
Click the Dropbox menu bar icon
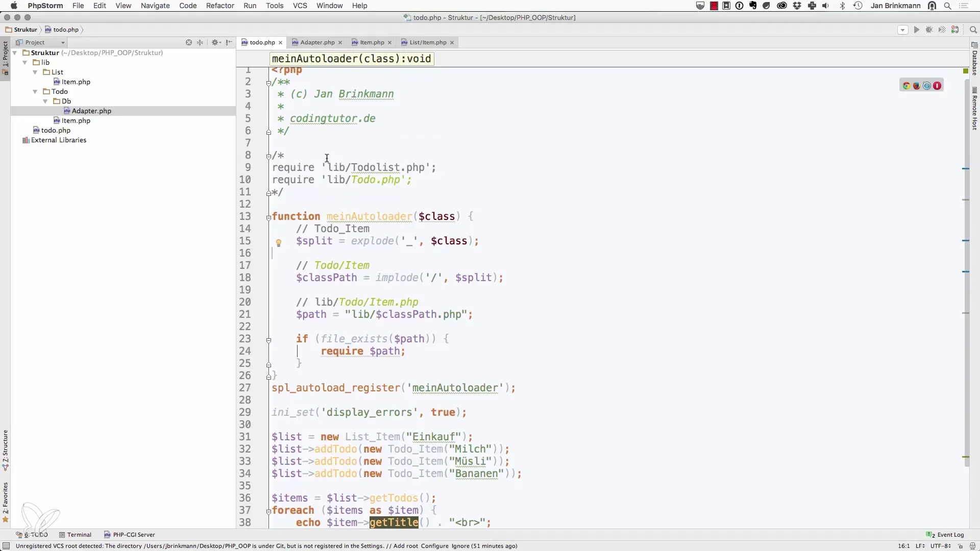coord(797,6)
